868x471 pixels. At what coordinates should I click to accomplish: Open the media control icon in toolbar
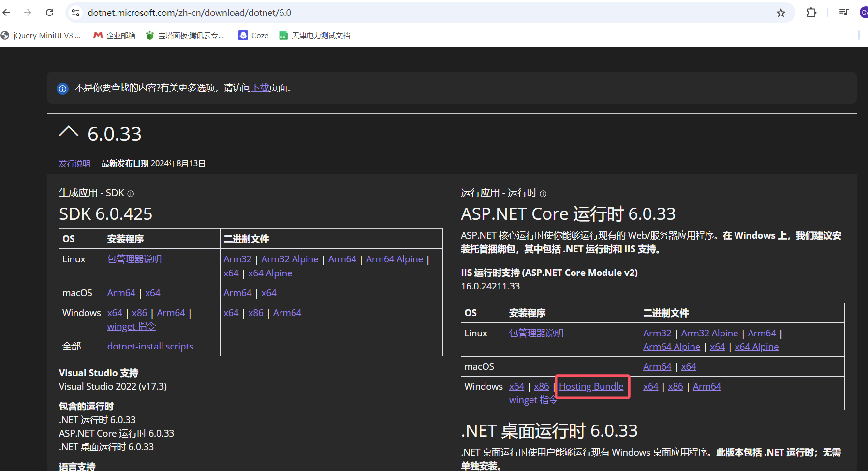pyautogui.click(x=844, y=13)
